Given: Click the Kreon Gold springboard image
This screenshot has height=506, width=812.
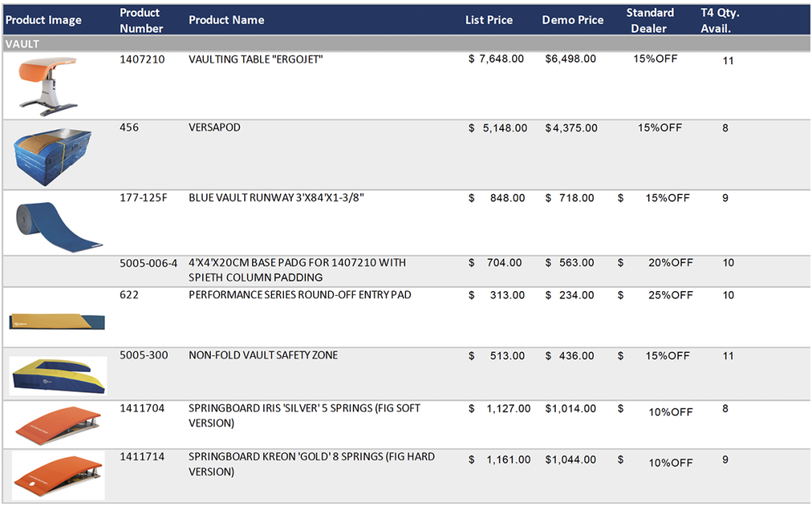Looking at the screenshot, I should point(58,475).
